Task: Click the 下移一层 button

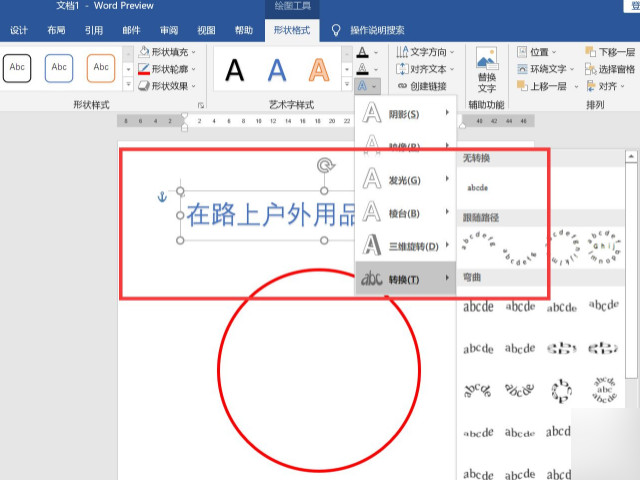Action: pyautogui.click(x=610, y=52)
